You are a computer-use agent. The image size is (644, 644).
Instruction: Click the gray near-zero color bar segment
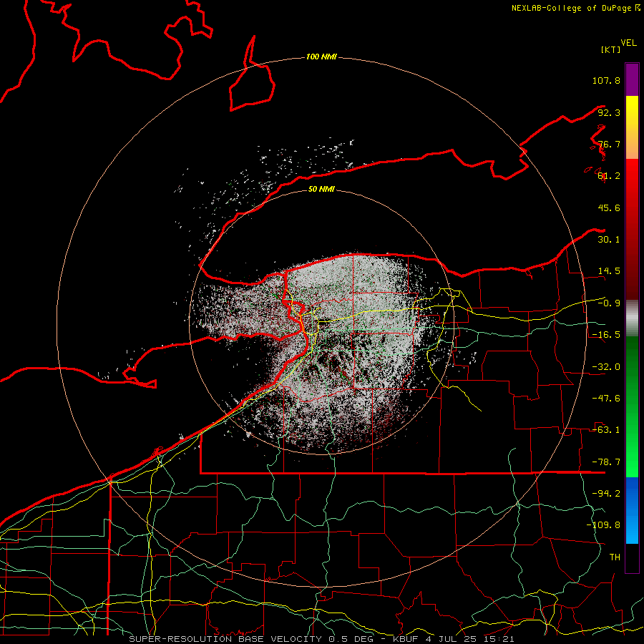(632, 318)
